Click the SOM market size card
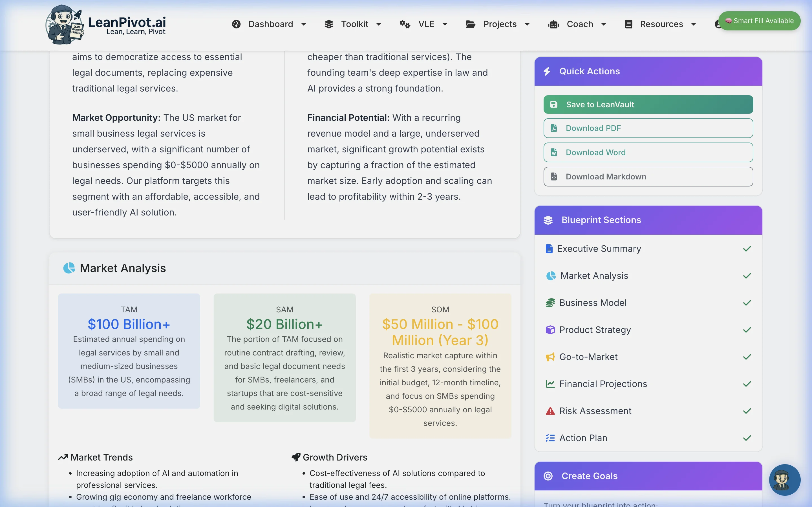The width and height of the screenshot is (812, 507). (440, 366)
